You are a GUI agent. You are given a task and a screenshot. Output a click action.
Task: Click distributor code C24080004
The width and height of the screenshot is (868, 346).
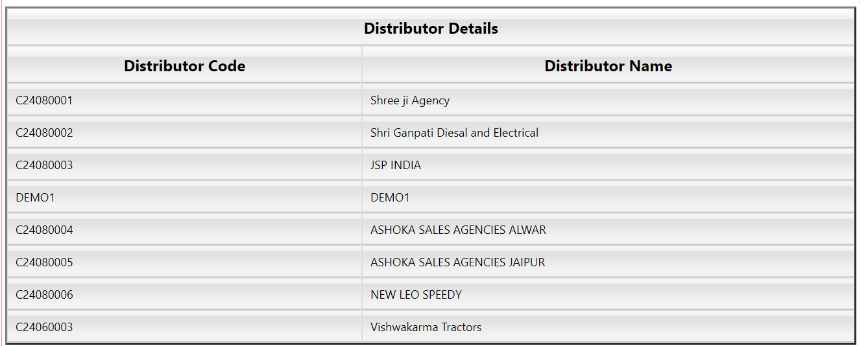point(44,230)
